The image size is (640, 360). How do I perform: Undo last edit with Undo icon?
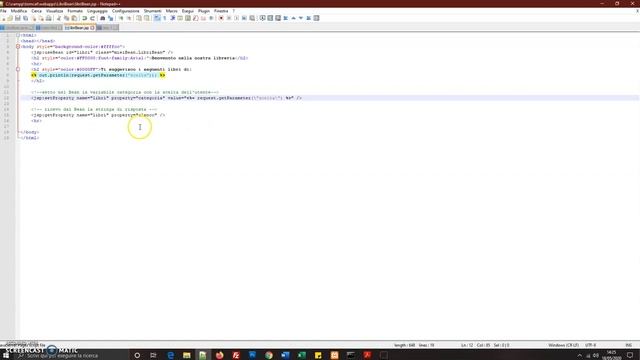(84, 18)
